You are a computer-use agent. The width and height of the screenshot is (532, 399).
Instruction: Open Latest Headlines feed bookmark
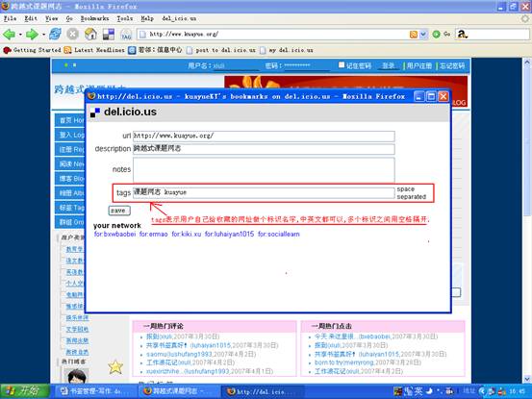[x=94, y=50]
